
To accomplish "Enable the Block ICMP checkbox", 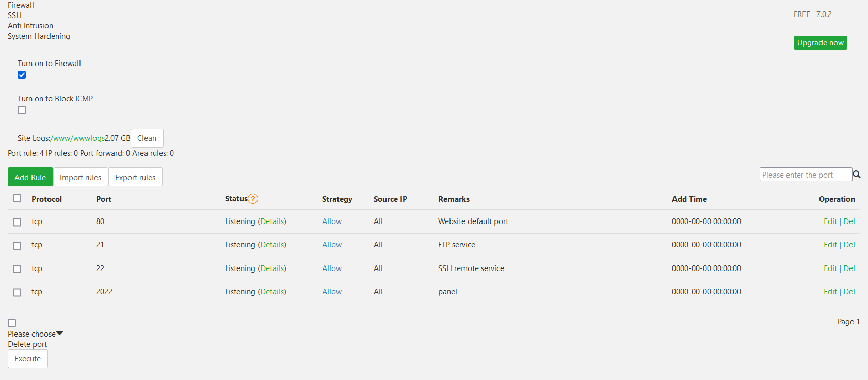I will click(22, 110).
